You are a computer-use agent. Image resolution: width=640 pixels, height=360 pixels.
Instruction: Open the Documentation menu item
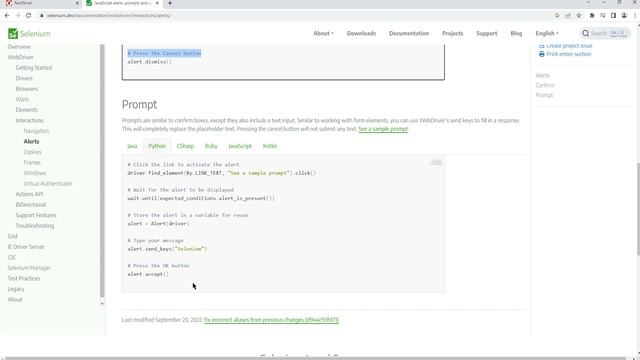(409, 33)
